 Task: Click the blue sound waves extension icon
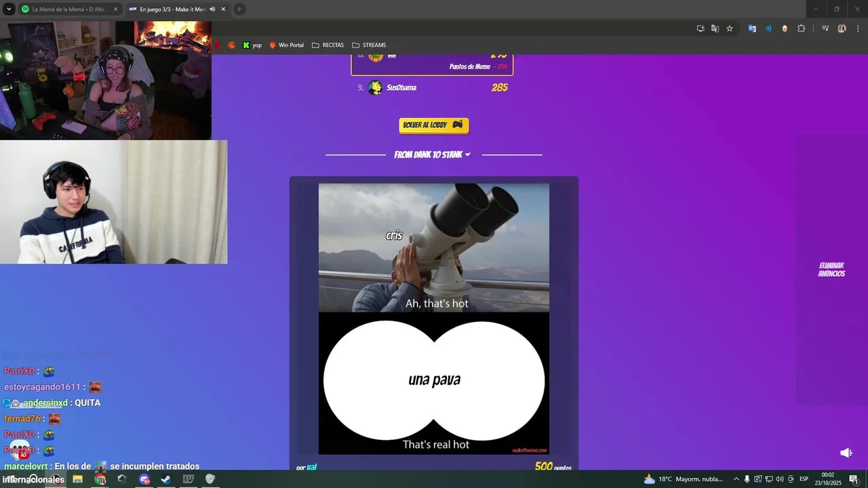tap(768, 28)
